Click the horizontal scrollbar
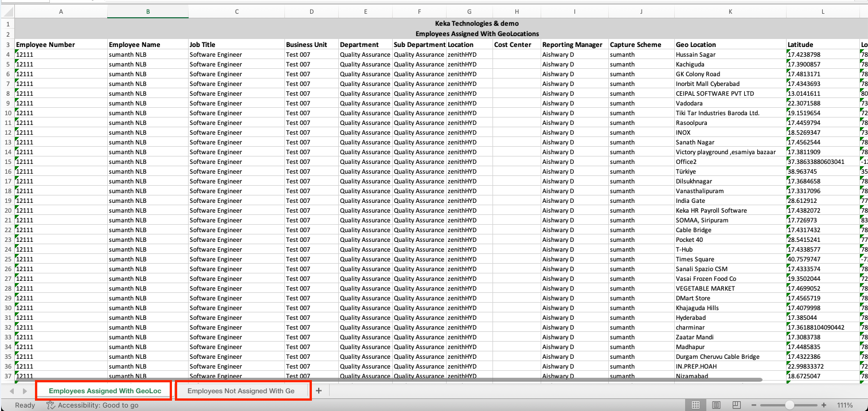 tap(436, 379)
